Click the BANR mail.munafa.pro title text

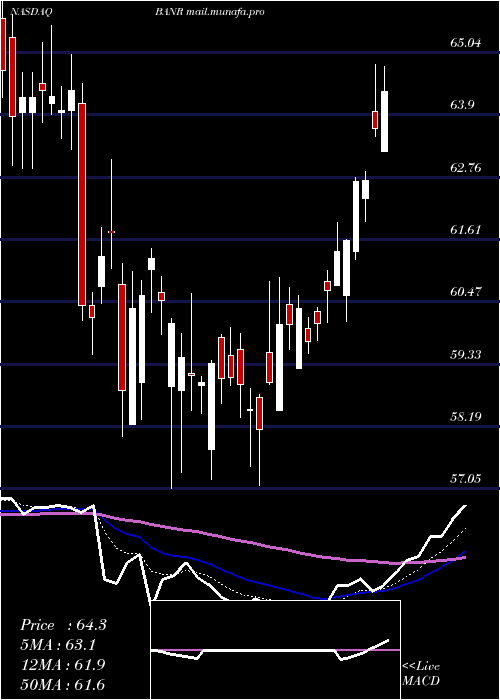[210, 12]
